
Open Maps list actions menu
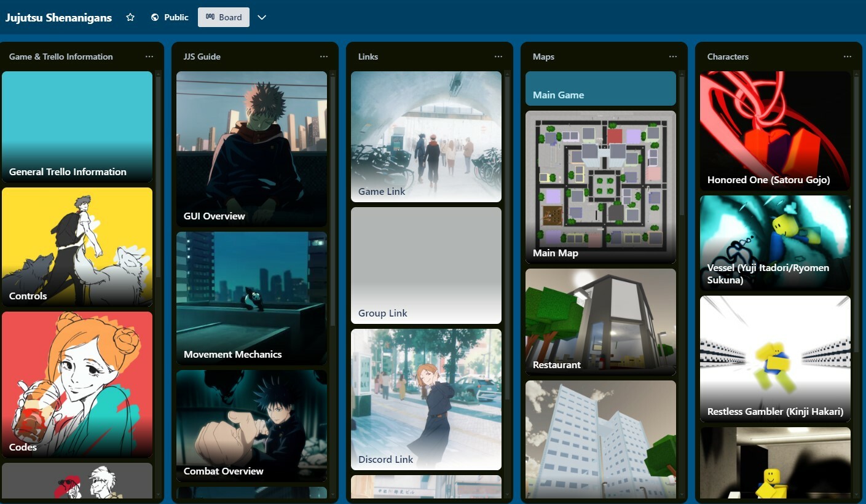pos(673,57)
